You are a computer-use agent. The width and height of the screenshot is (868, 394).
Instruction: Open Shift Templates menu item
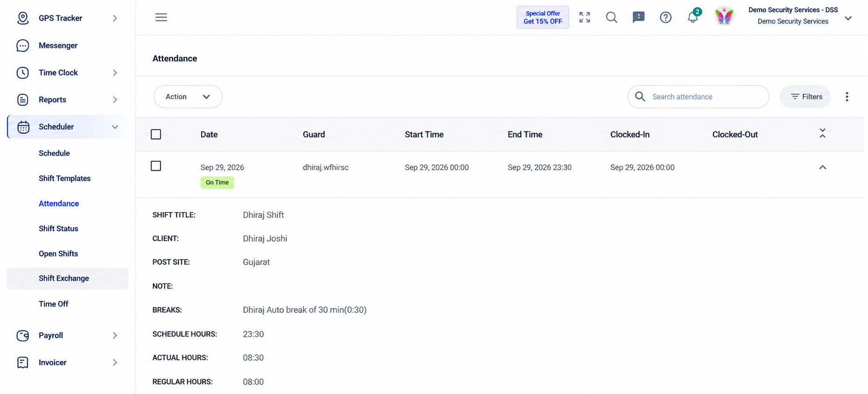click(65, 179)
